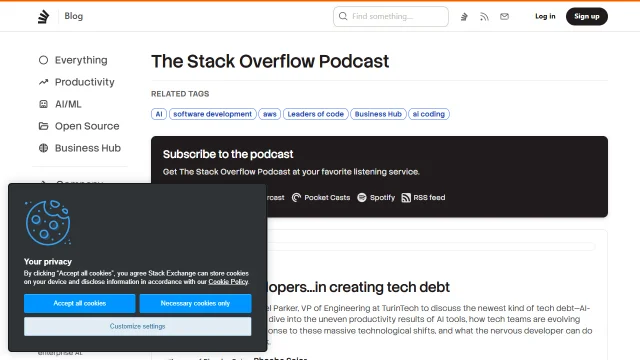
Task: Click the Everything circle icon
Action: click(x=43, y=60)
